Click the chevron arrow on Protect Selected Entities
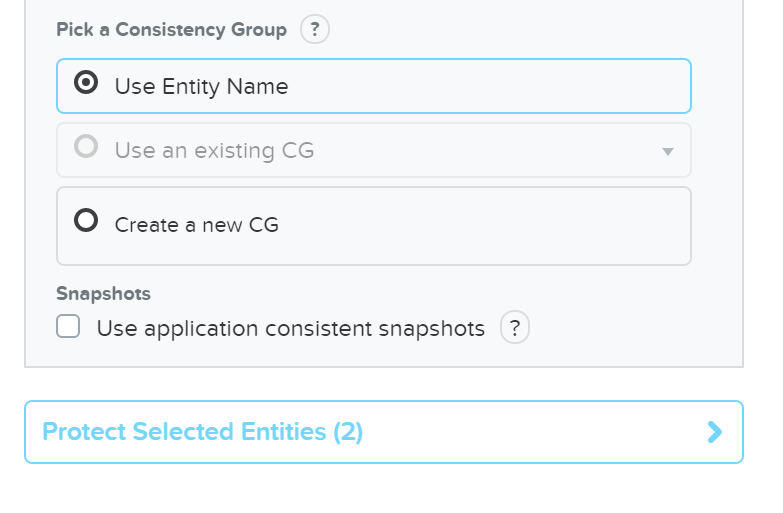The image size is (783, 513). point(714,432)
